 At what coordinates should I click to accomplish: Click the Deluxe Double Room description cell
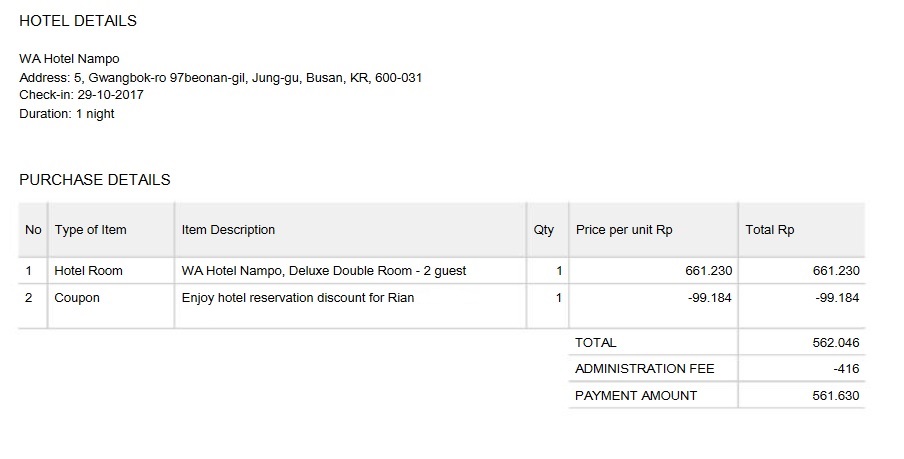point(324,271)
